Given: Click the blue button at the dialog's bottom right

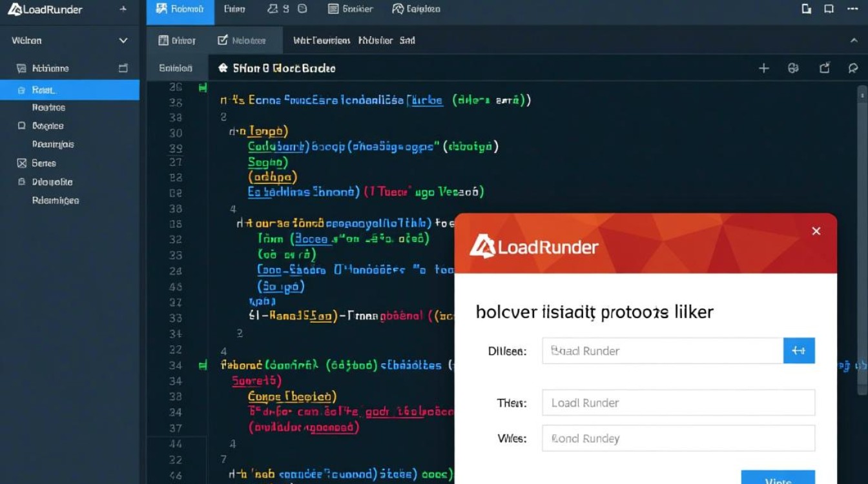Looking at the screenshot, I should pos(778,478).
